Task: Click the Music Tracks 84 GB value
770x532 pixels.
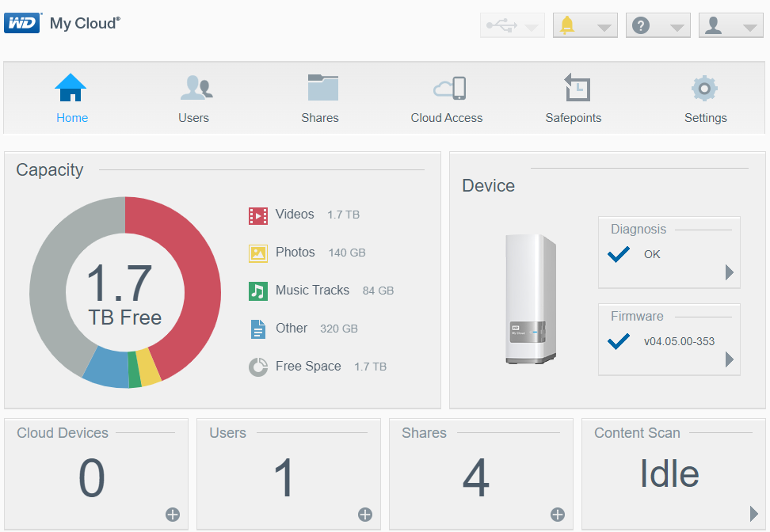Action: [x=378, y=291]
